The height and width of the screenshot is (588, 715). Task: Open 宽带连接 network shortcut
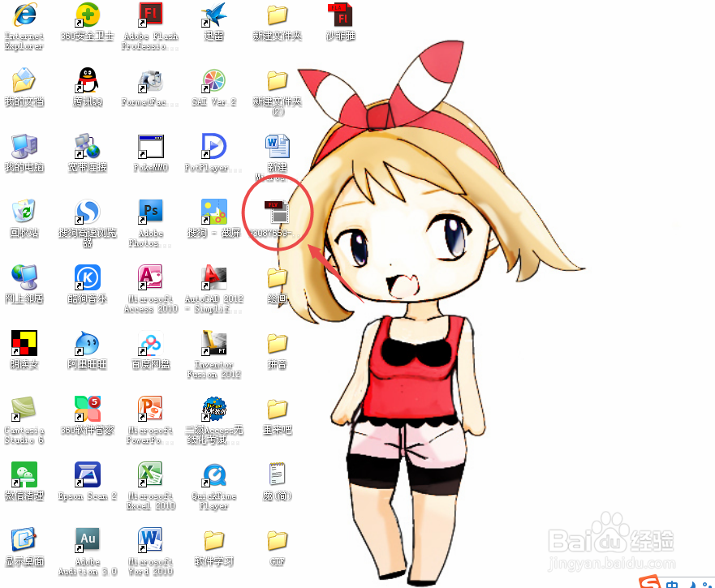[88, 146]
